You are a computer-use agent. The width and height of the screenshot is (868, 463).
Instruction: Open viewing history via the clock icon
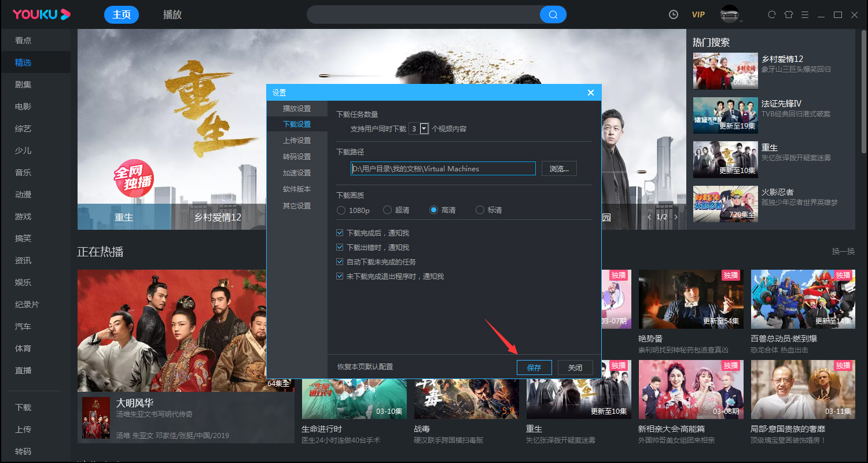tap(673, 14)
